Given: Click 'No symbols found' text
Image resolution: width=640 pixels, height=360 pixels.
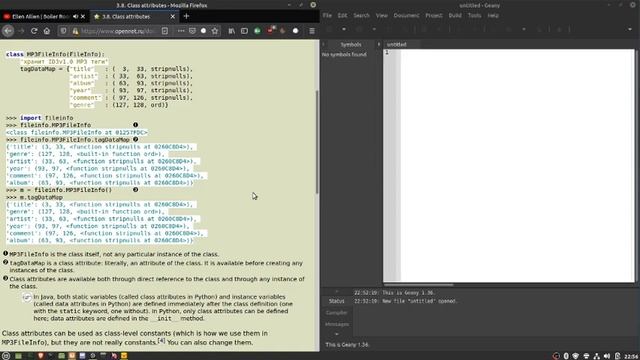Looking at the screenshot, I should pyautogui.click(x=344, y=54).
